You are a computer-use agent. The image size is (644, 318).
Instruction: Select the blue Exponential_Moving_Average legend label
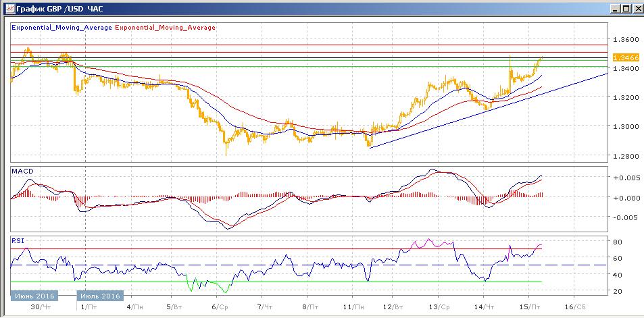click(61, 28)
